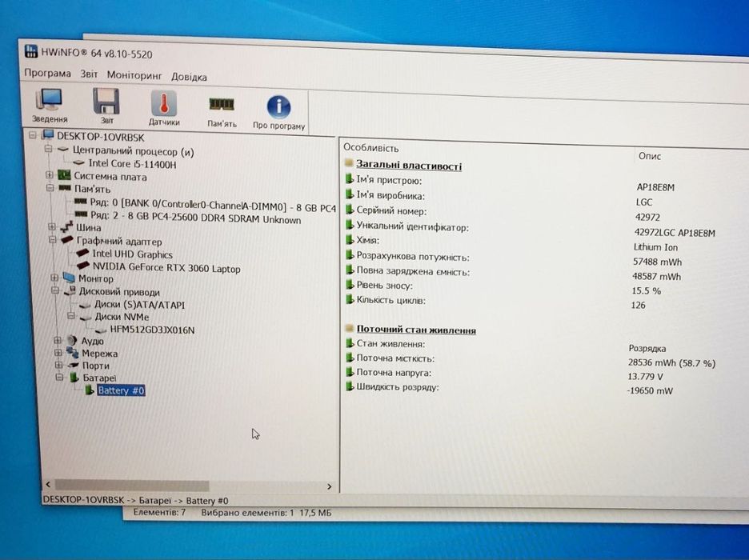Screen dimensions: 749x560
Task: Open the Пам'ять memory toolbar icon
Action: tap(222, 111)
